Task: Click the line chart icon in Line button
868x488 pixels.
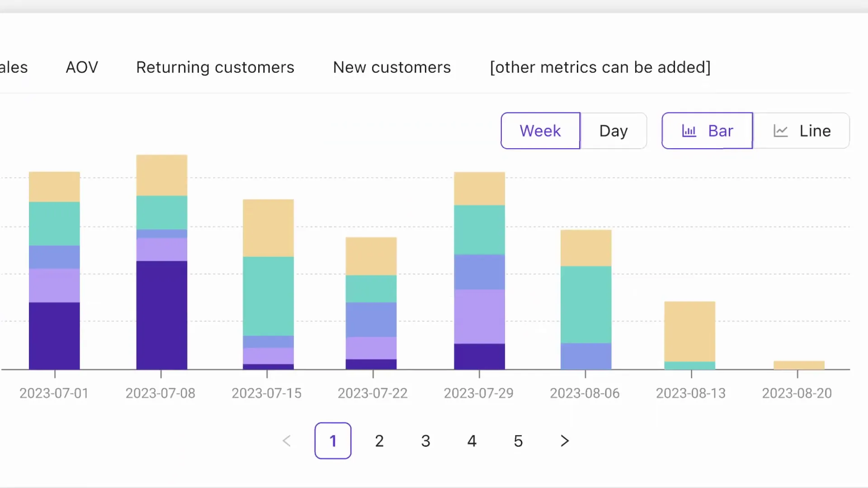Action: tap(781, 131)
